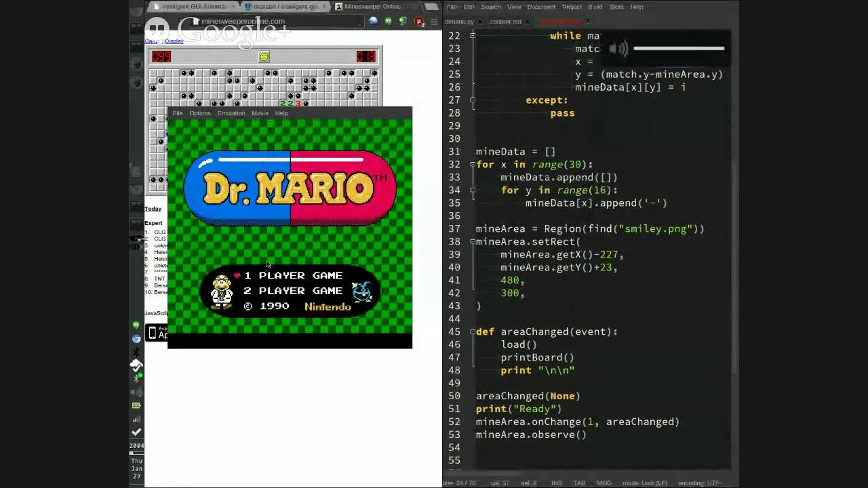Collapse the code fold at line 22
The image size is (868, 488).
(x=473, y=35)
